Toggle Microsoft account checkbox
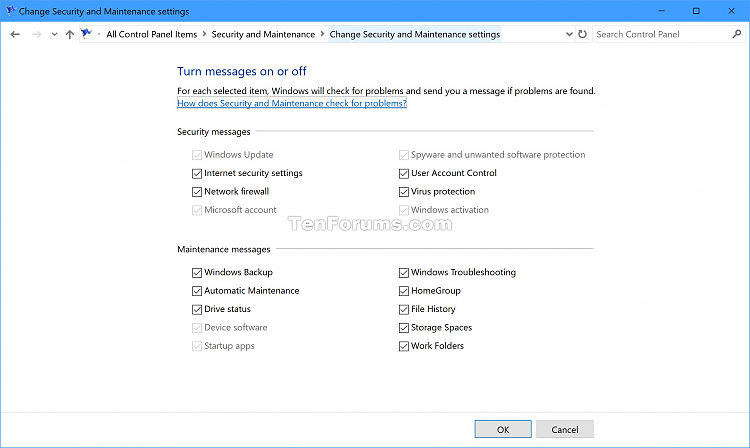 point(197,210)
